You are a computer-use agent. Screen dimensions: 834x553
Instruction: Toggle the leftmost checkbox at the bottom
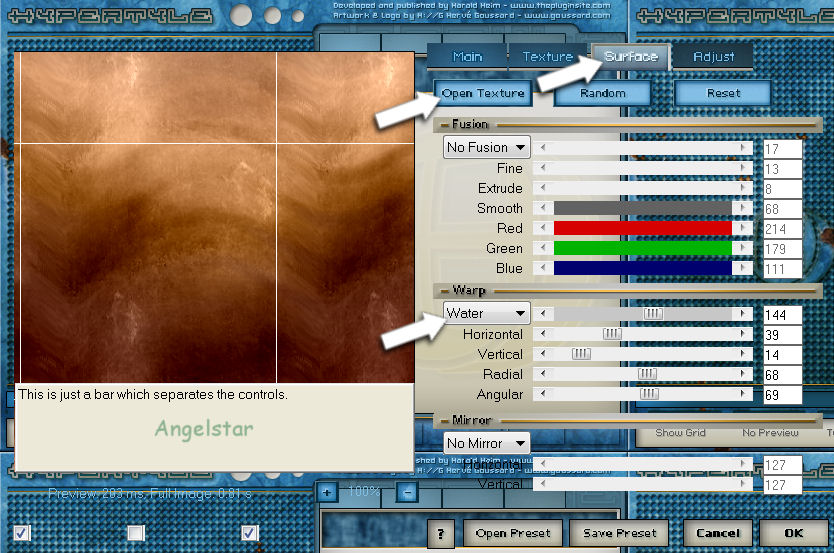pos(22,532)
